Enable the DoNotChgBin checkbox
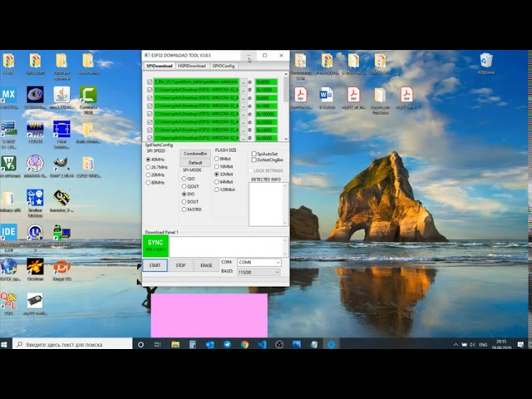 click(x=268, y=160)
